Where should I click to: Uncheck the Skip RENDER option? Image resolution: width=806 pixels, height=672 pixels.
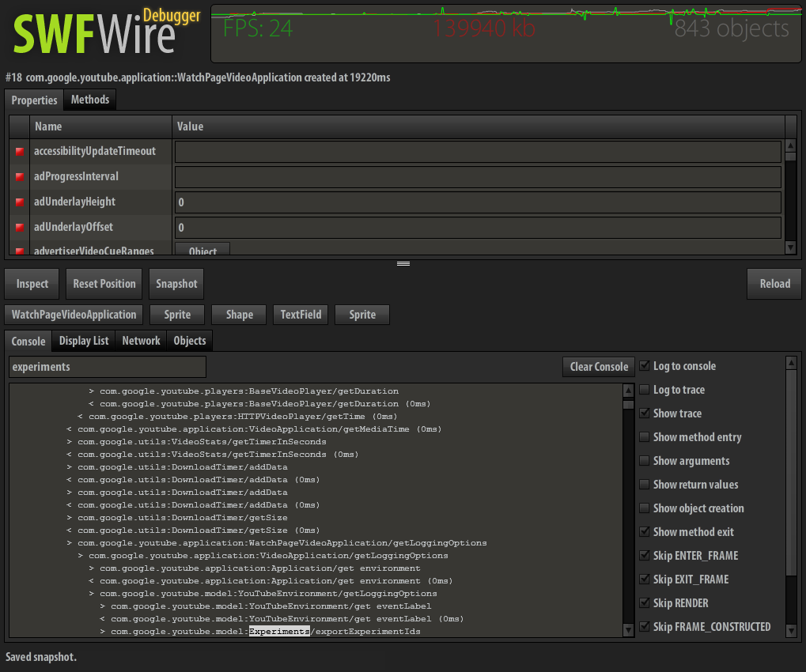pos(644,602)
